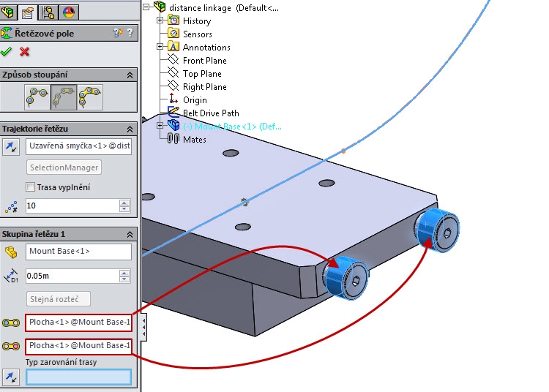The height and width of the screenshot is (392, 549).
Task: Confirm with the green checkmark OK icon
Action: tap(6, 52)
